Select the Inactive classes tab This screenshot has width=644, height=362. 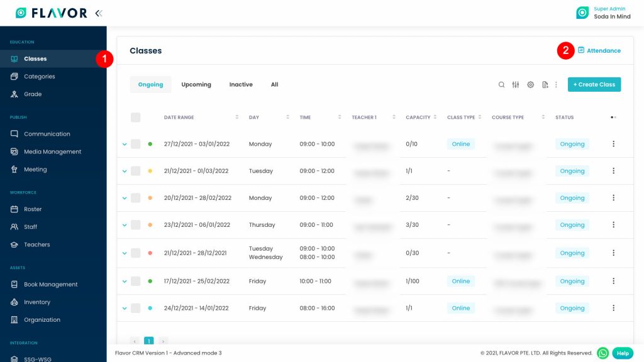click(x=240, y=84)
